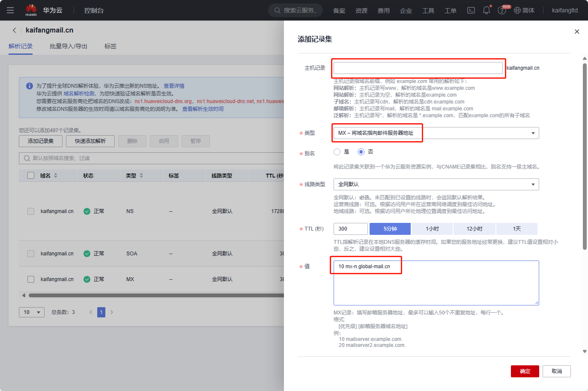Open the cloud shell terminal icon

tap(471, 10)
